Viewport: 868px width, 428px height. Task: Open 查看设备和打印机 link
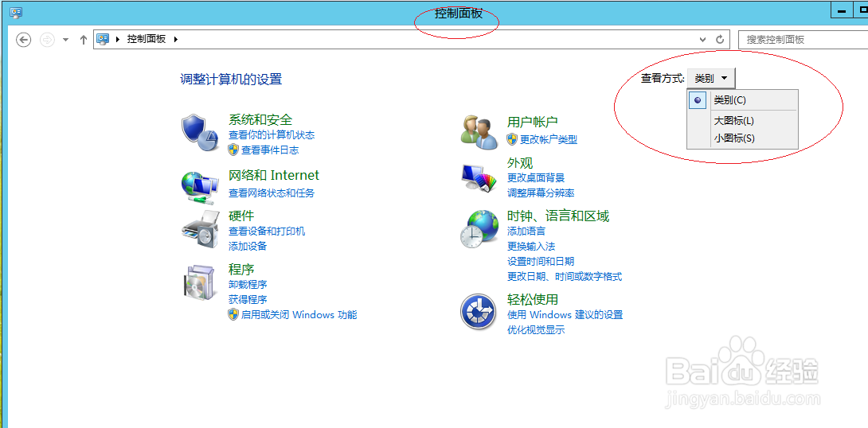pyautogui.click(x=267, y=232)
